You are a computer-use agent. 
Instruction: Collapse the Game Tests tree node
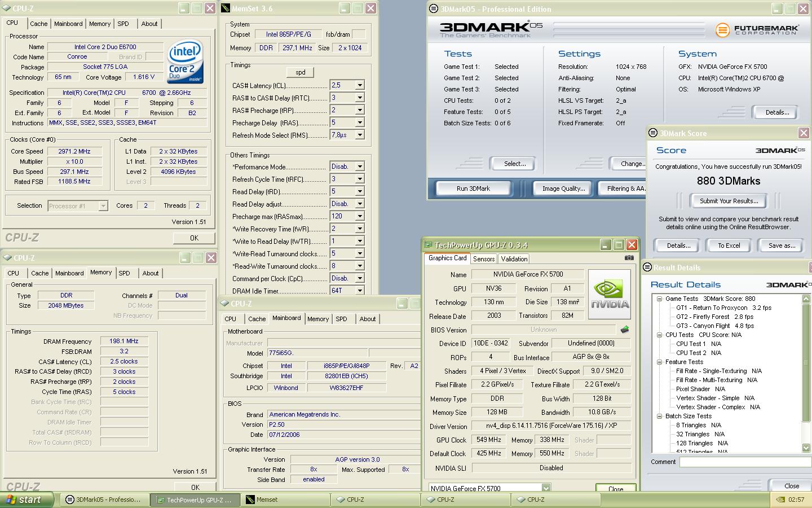[x=659, y=299]
